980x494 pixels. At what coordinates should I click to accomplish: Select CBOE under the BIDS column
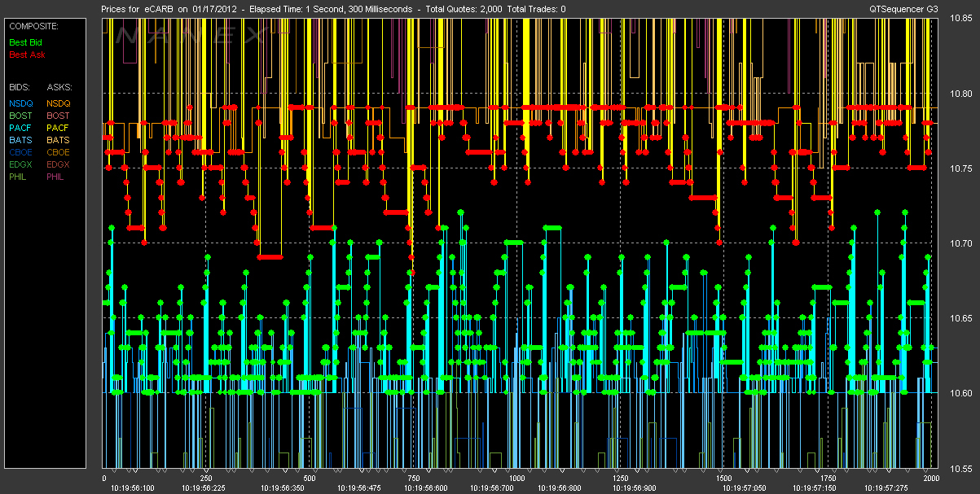[x=21, y=152]
